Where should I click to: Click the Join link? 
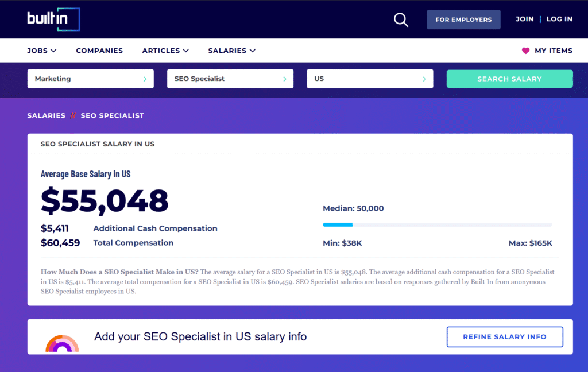click(524, 19)
